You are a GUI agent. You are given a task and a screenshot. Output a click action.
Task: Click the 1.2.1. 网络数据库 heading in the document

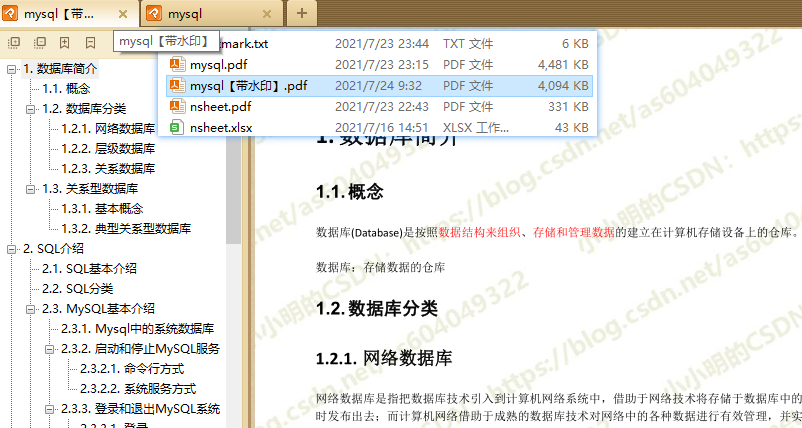(x=384, y=358)
